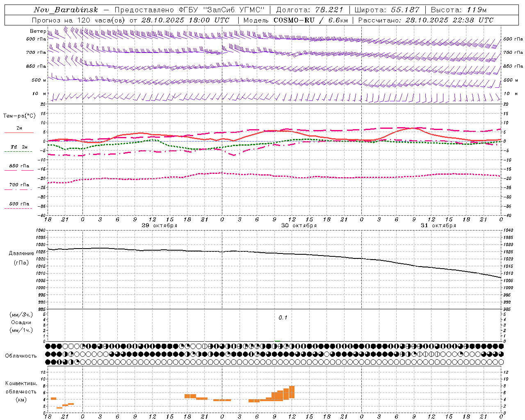Click the 0.1 precipitation value annotation
The image size is (525, 420).
pos(283,317)
